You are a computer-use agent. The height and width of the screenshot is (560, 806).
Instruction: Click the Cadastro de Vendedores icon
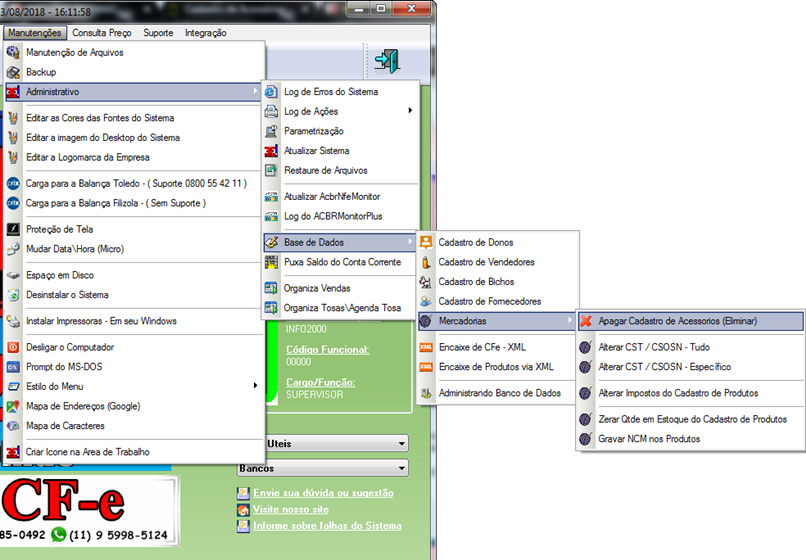click(426, 262)
